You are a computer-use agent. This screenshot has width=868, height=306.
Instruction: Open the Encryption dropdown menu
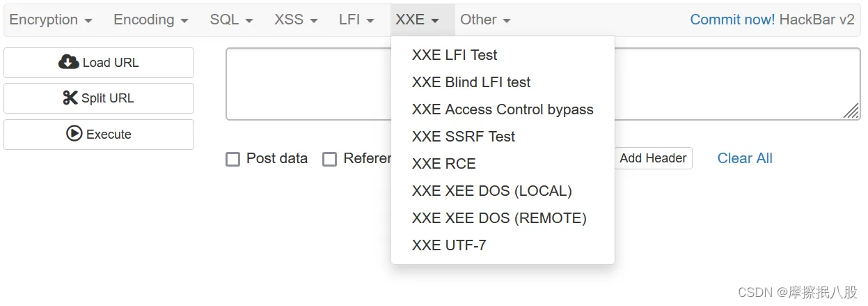51,20
